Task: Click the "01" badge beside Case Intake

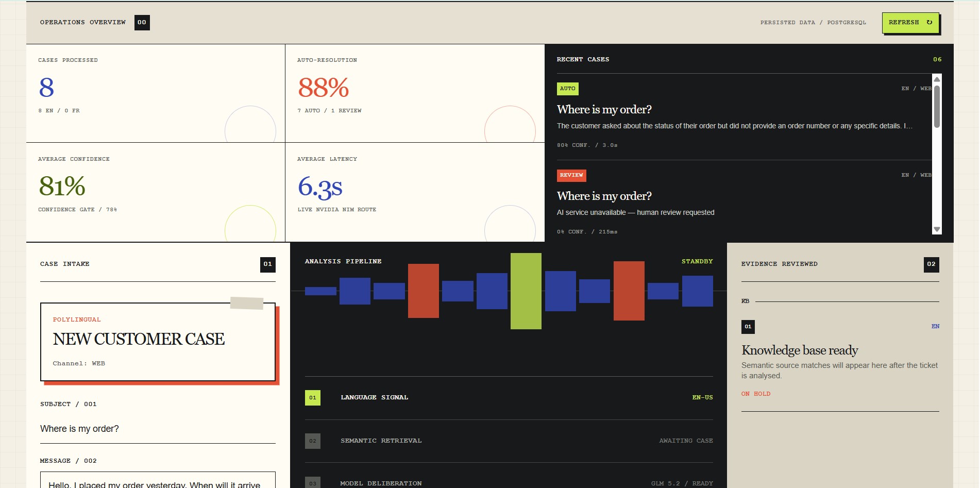Action: click(268, 264)
